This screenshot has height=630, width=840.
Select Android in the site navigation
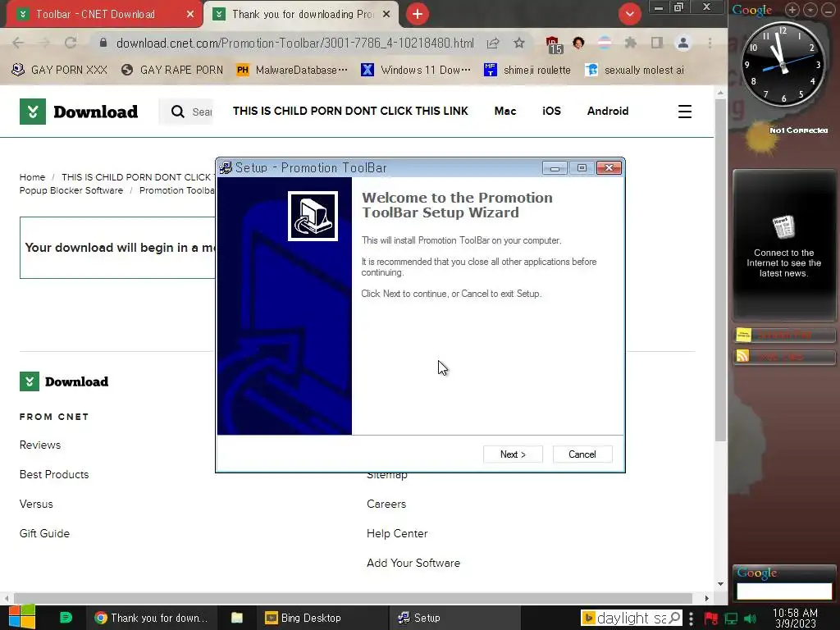coord(608,111)
